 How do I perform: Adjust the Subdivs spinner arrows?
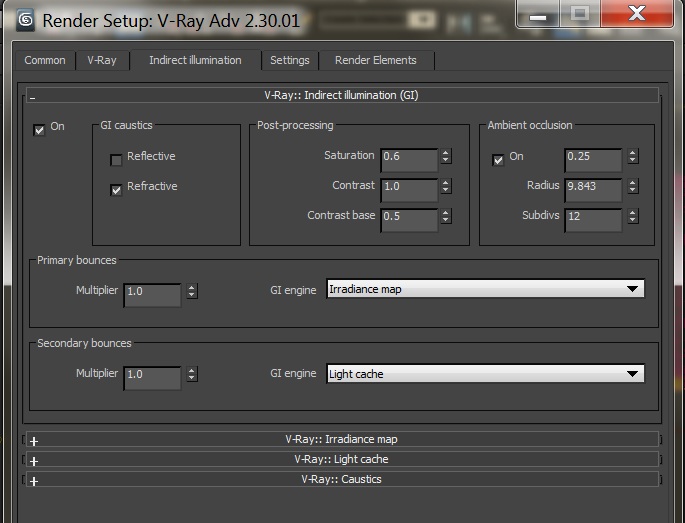pyautogui.click(x=633, y=216)
